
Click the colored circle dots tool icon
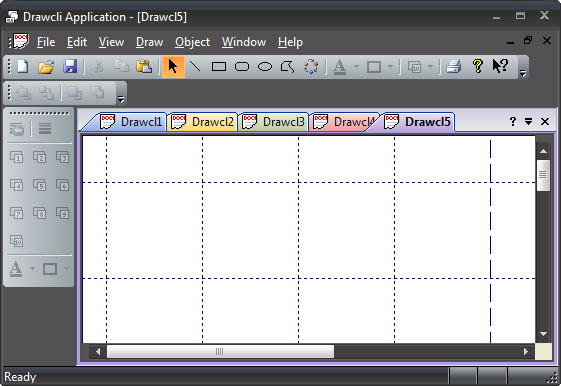311,67
